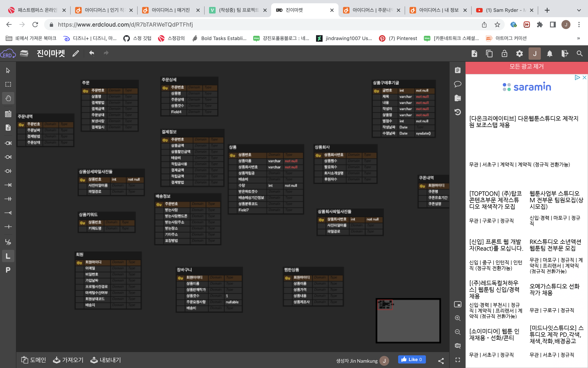The height and width of the screenshot is (368, 588).
Task: Open the comments speech bubble panel
Action: pyautogui.click(x=458, y=84)
